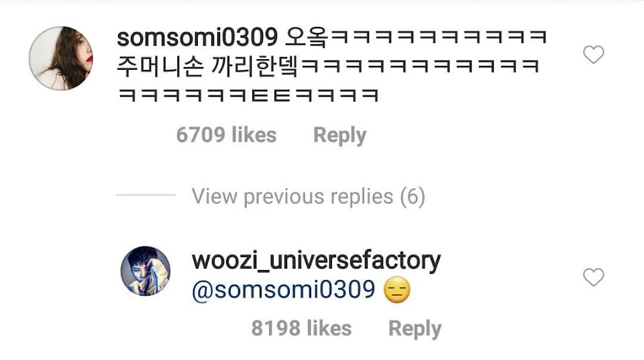Expand View previous replies (6)
Screen dimensions: 644x360
(309, 196)
